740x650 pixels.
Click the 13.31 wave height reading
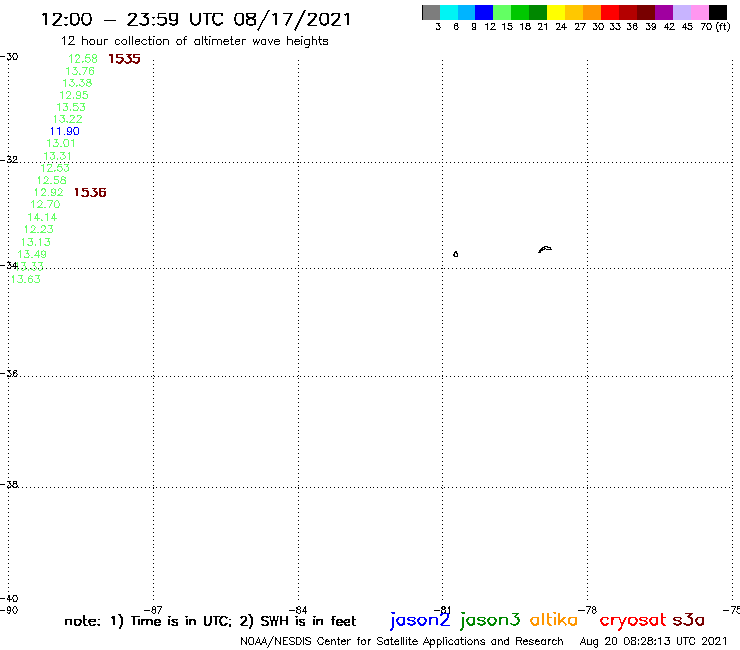[58, 156]
